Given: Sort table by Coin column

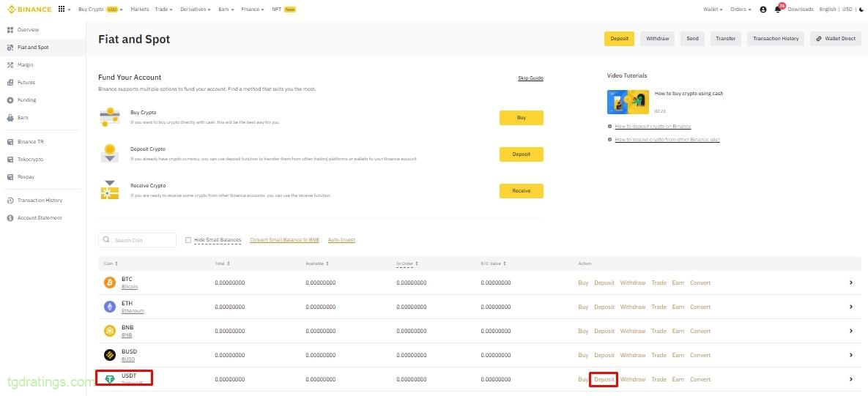Looking at the screenshot, I should coord(111,264).
